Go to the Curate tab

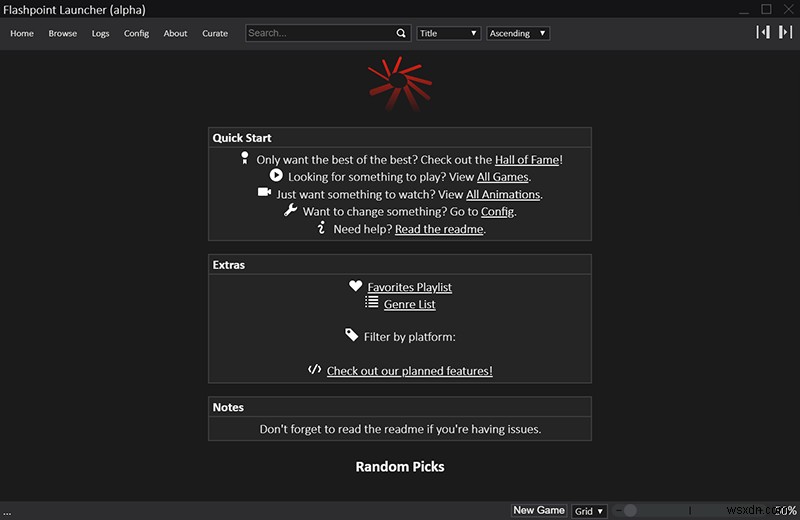215,33
